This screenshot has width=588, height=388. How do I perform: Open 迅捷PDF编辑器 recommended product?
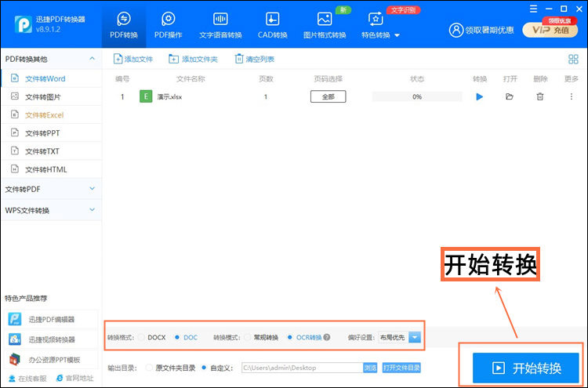52,319
